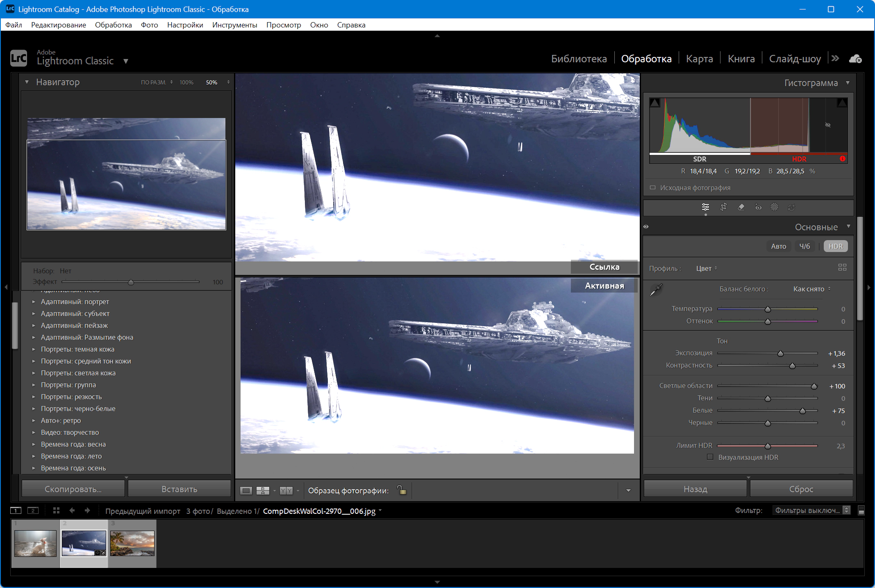Select the Red Eye correction tool
This screenshot has height=588, width=875.
tap(758, 207)
